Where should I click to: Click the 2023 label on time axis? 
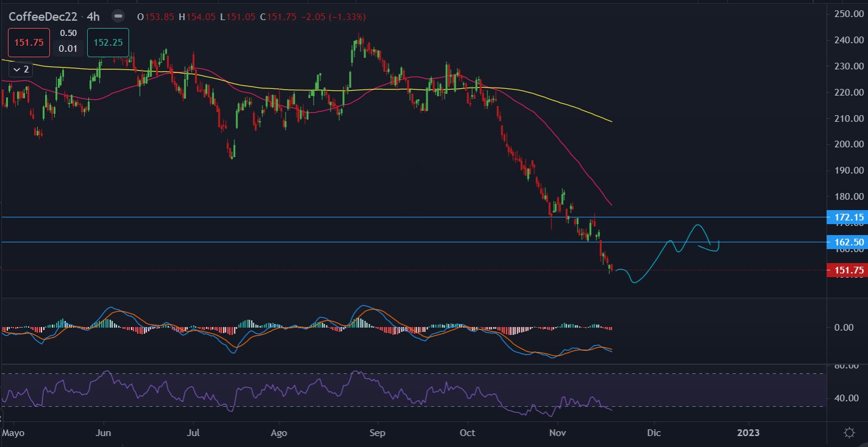click(x=748, y=433)
